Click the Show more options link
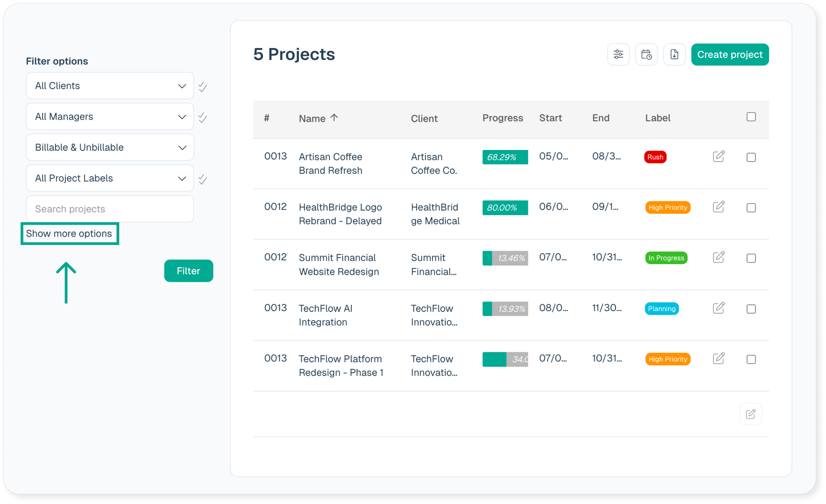826x504 pixels. click(69, 234)
